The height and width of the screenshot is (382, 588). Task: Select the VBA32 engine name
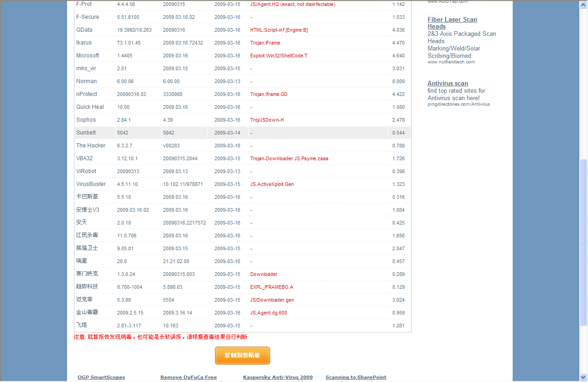point(85,158)
